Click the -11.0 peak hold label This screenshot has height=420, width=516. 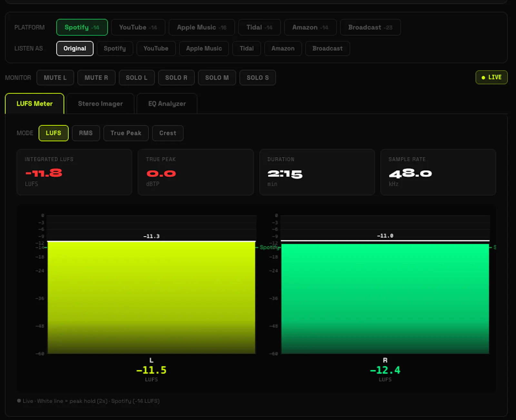point(385,236)
